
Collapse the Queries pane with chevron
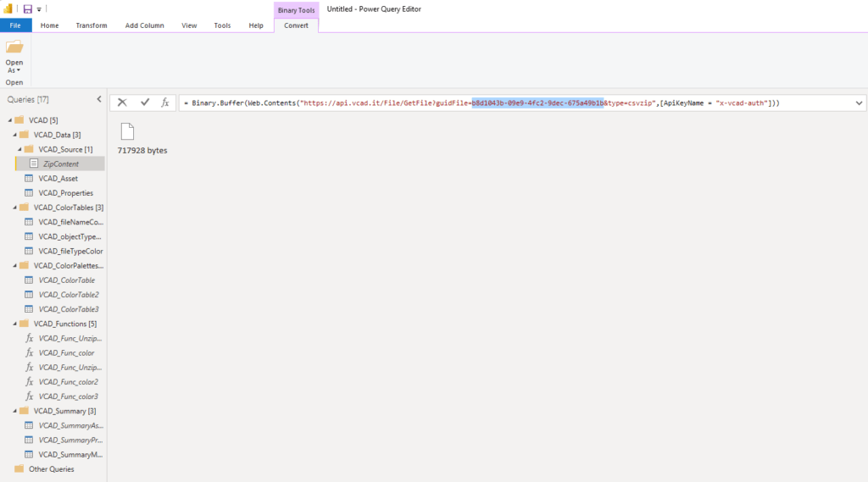(98, 99)
